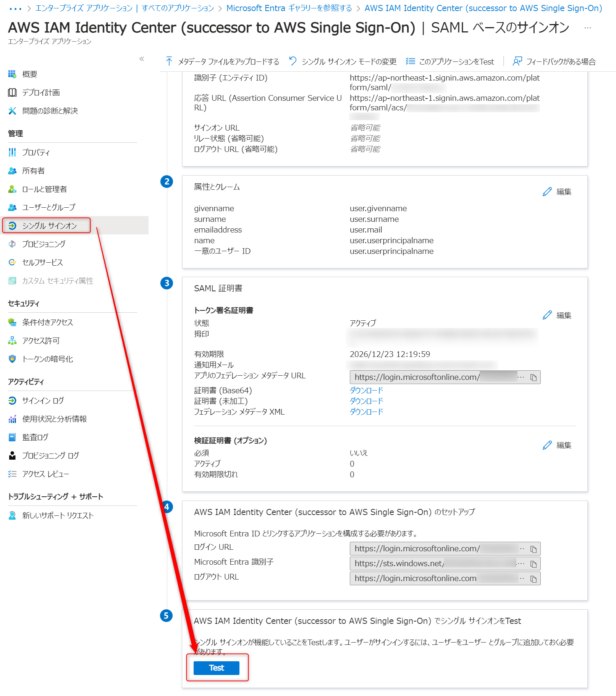Collapse the left menu with the double chevron

(142, 59)
